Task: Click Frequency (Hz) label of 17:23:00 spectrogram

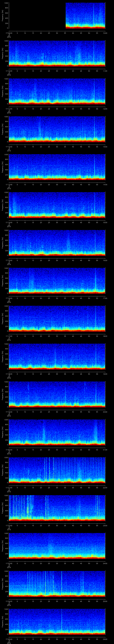Action: tap(3, 546)
